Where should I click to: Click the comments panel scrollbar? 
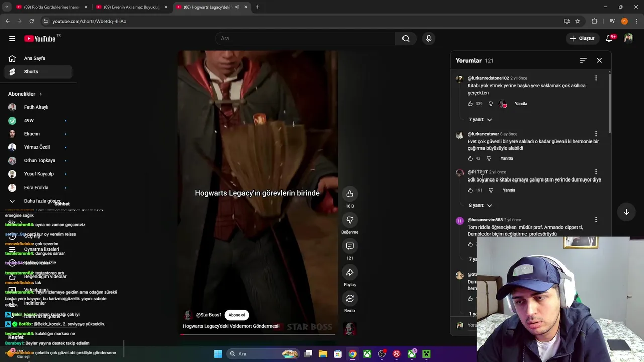coord(609,103)
